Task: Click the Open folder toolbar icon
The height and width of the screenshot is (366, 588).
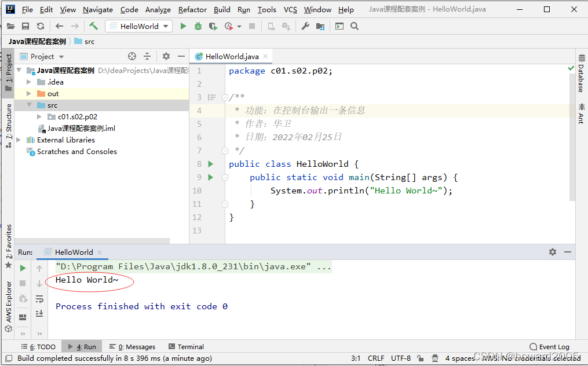Action: 10,26
